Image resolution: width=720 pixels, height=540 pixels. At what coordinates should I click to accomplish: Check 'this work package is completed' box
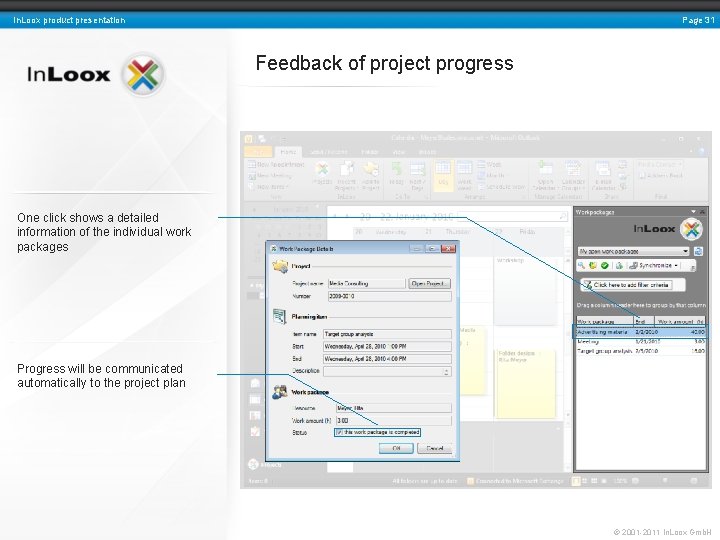pos(339,433)
